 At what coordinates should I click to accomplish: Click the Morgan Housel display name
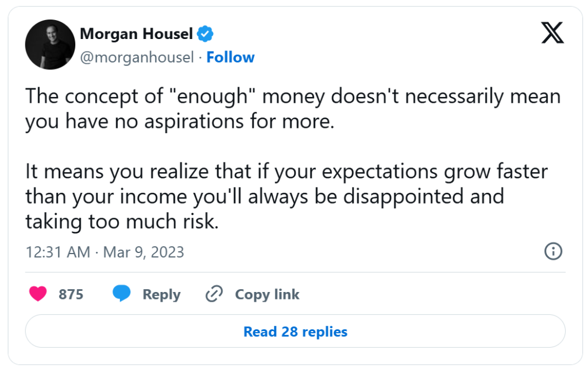pos(136,34)
